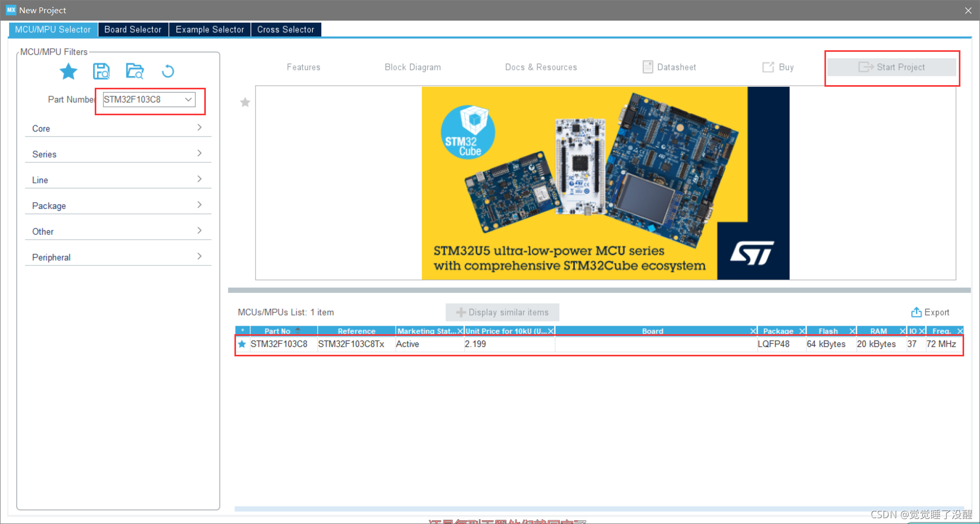The height and width of the screenshot is (524, 980).
Task: Click the Buy label
Action: (x=786, y=67)
